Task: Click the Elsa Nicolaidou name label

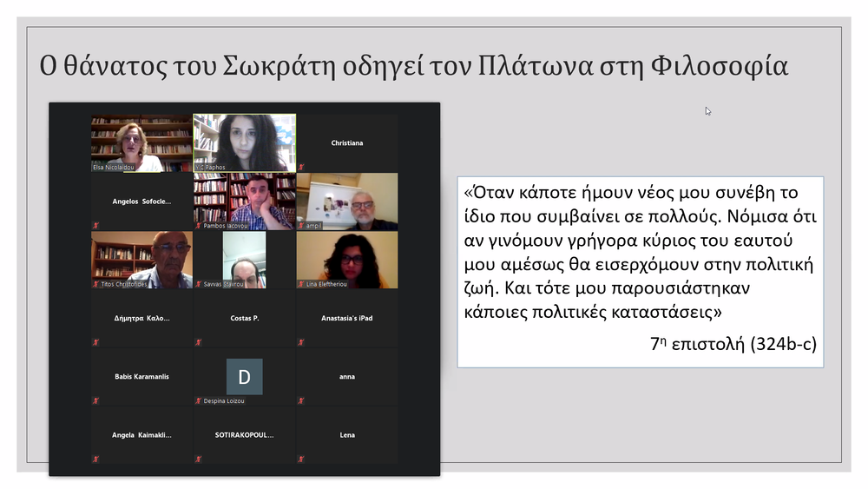Action: click(x=114, y=168)
